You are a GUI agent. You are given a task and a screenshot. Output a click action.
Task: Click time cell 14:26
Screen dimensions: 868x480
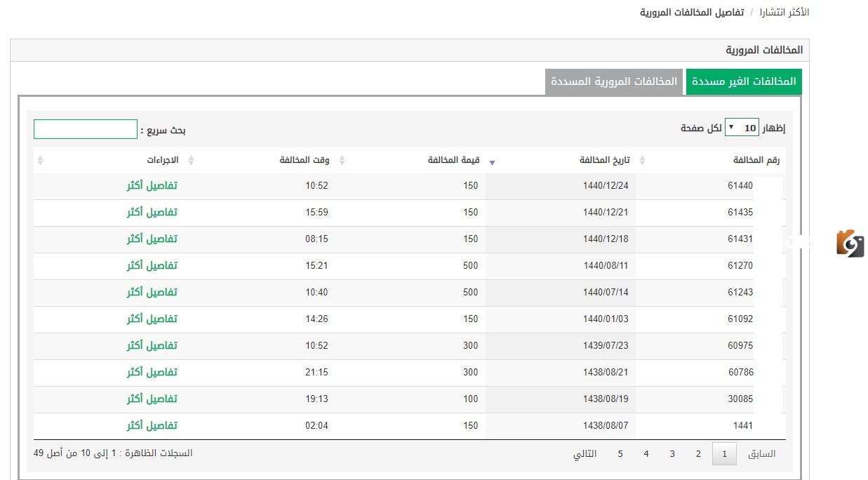(316, 319)
